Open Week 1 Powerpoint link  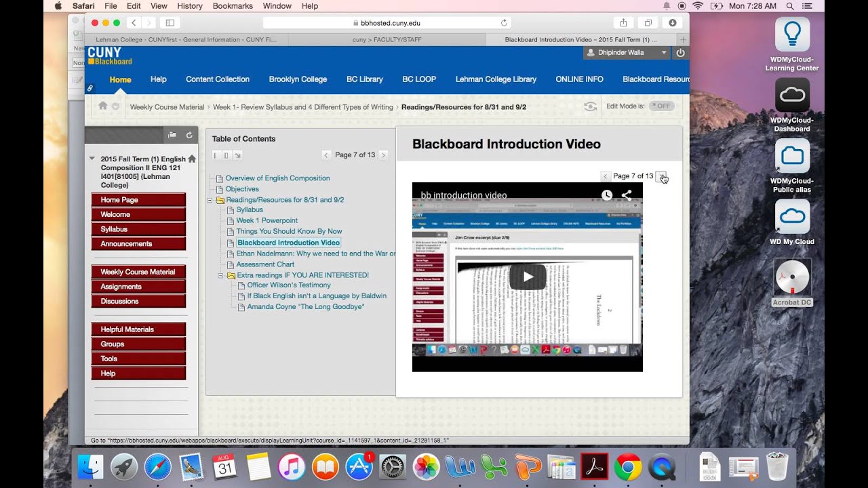(267, 220)
